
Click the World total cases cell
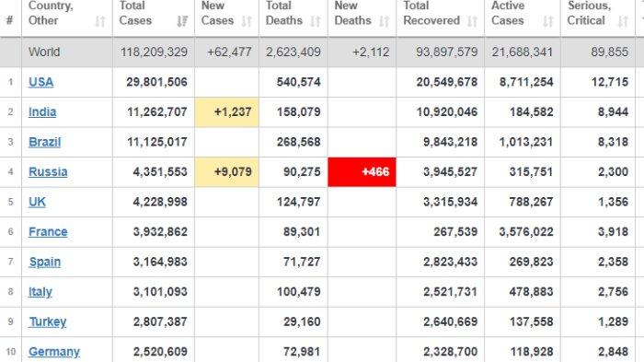click(x=154, y=52)
